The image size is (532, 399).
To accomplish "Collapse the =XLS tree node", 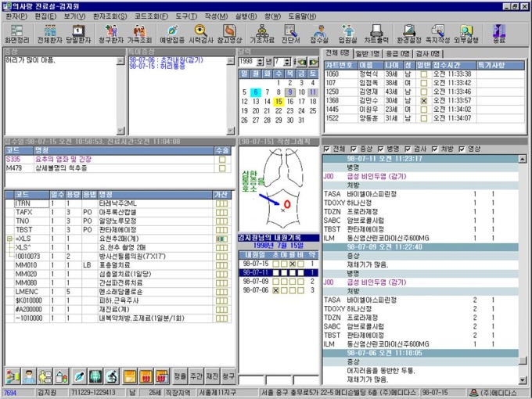I will (x=9, y=238).
